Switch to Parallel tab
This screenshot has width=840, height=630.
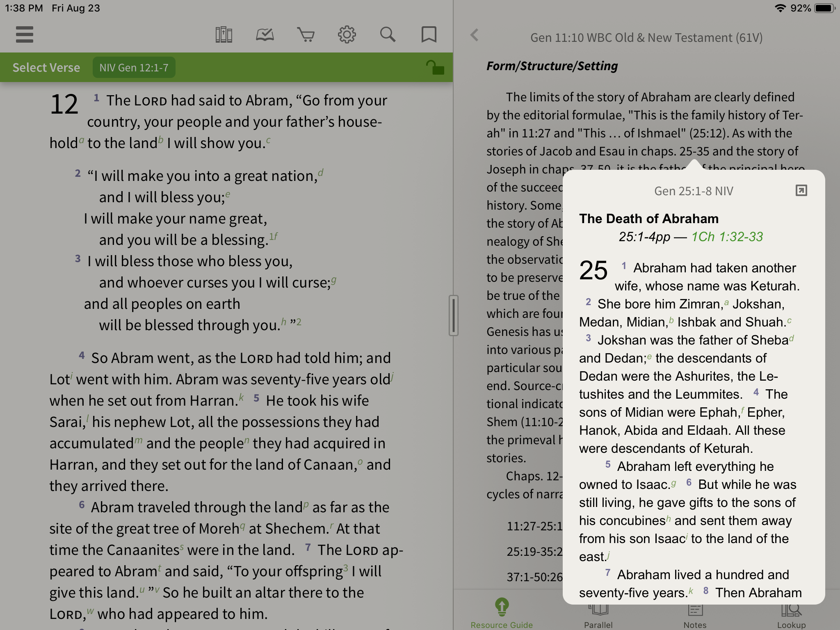[598, 615]
